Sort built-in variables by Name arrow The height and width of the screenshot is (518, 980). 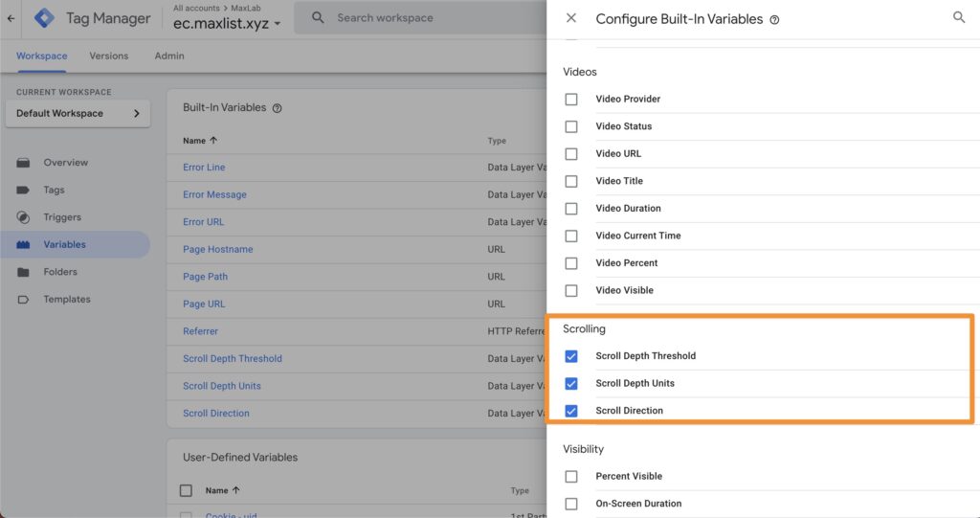coord(213,140)
